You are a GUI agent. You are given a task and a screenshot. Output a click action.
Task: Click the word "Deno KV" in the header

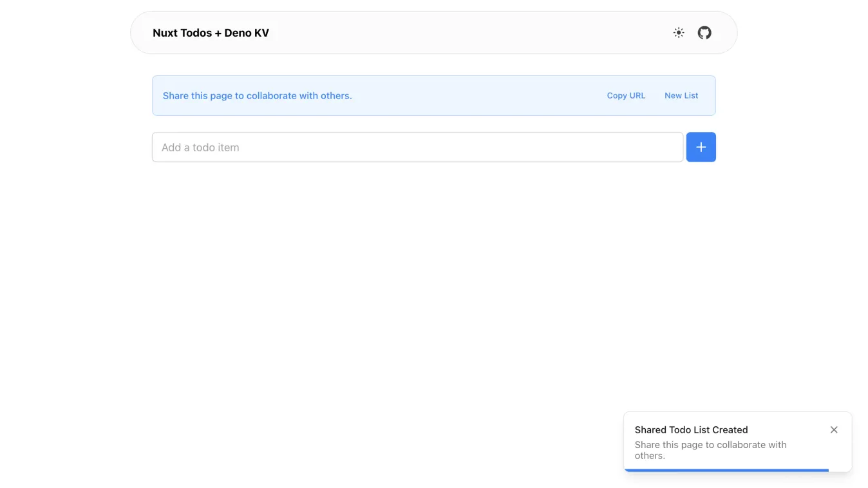coord(247,33)
